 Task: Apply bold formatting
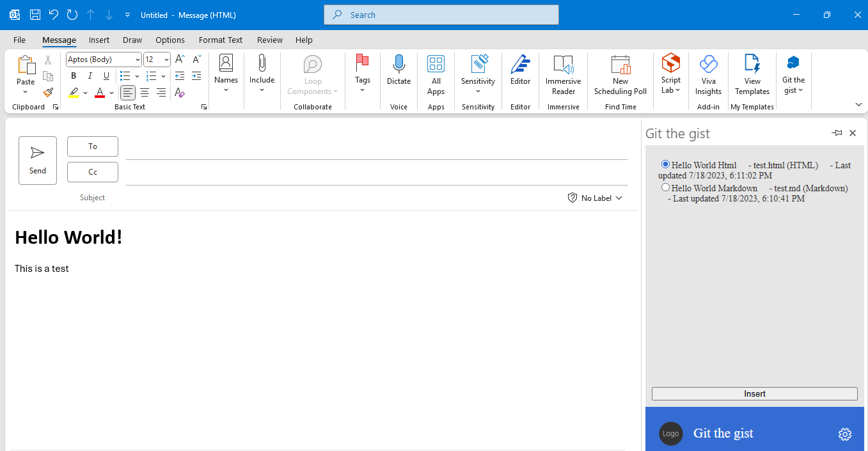73,75
